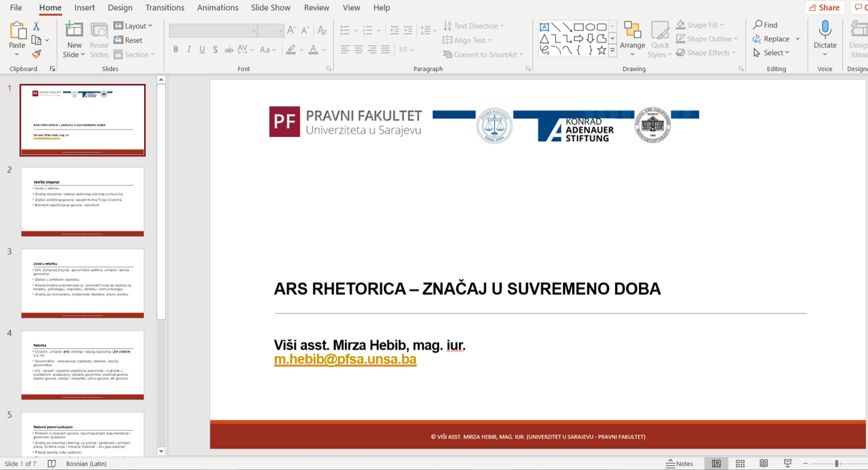Click the Share button
This screenshot has height=470, width=868.
point(824,8)
